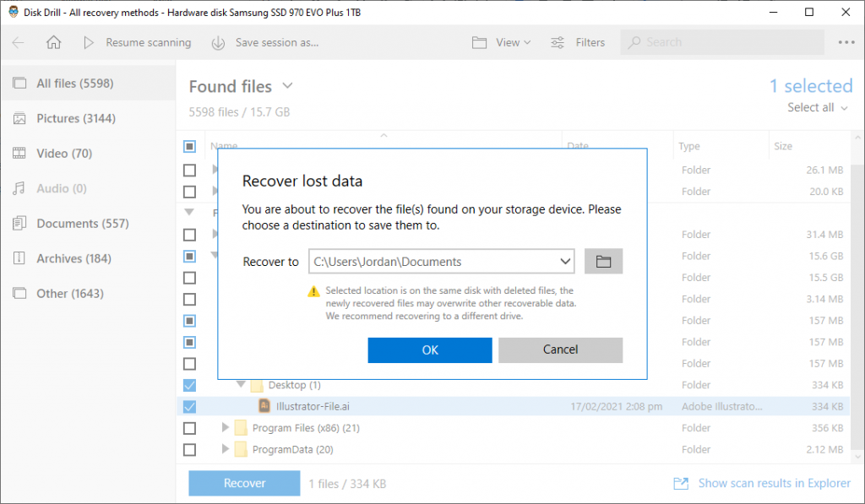Go to the Home icon
Screen dimensions: 865x504
click(53, 42)
